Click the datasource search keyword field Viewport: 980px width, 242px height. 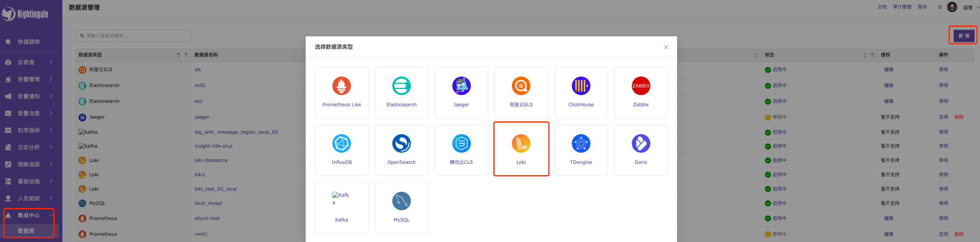133,36
